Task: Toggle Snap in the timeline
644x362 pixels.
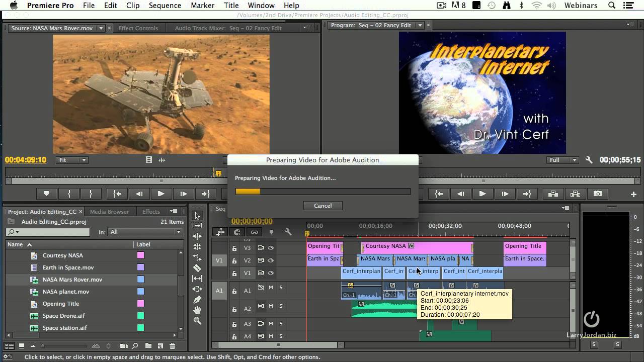Action: [237, 232]
